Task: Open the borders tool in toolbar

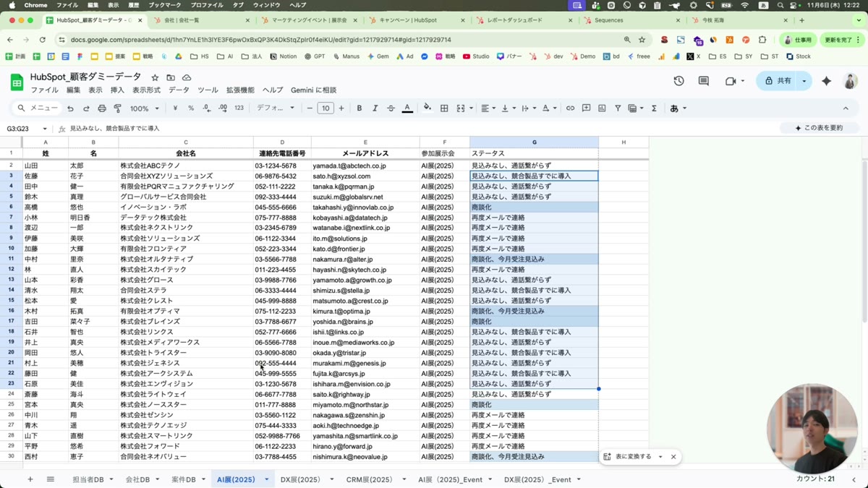Action: [444, 108]
